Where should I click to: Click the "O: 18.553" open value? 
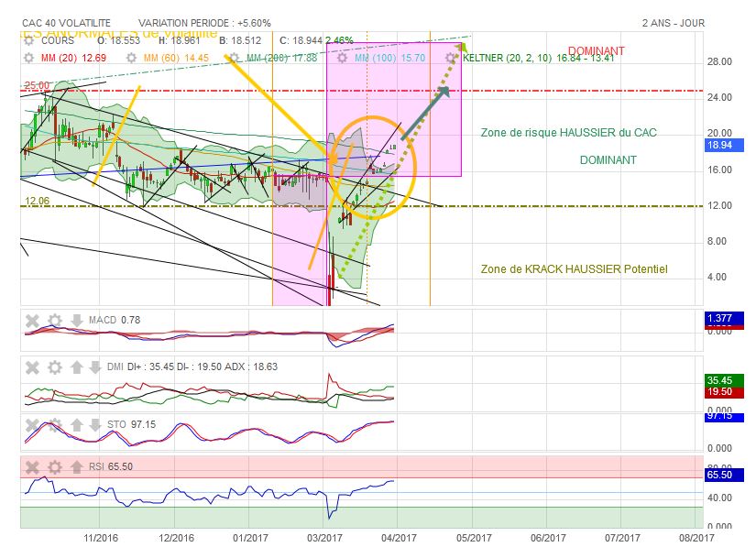coord(118,40)
